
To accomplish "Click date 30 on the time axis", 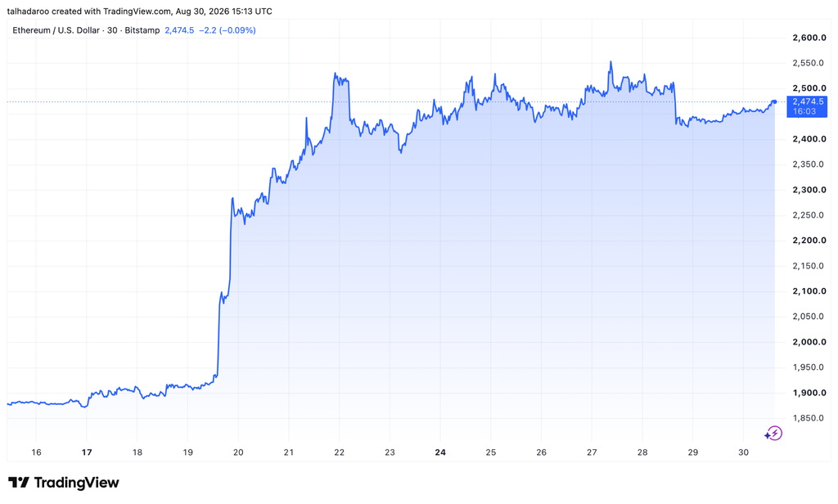I will [743, 452].
